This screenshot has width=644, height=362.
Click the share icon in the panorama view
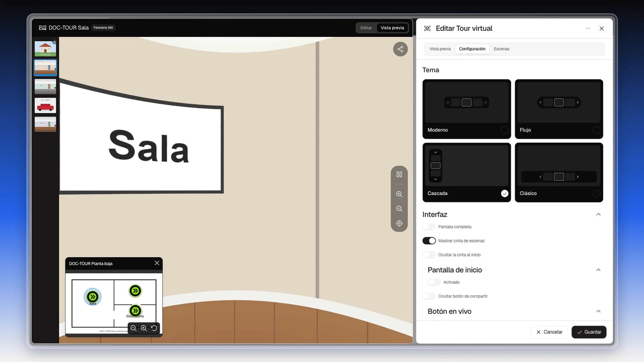(x=400, y=49)
